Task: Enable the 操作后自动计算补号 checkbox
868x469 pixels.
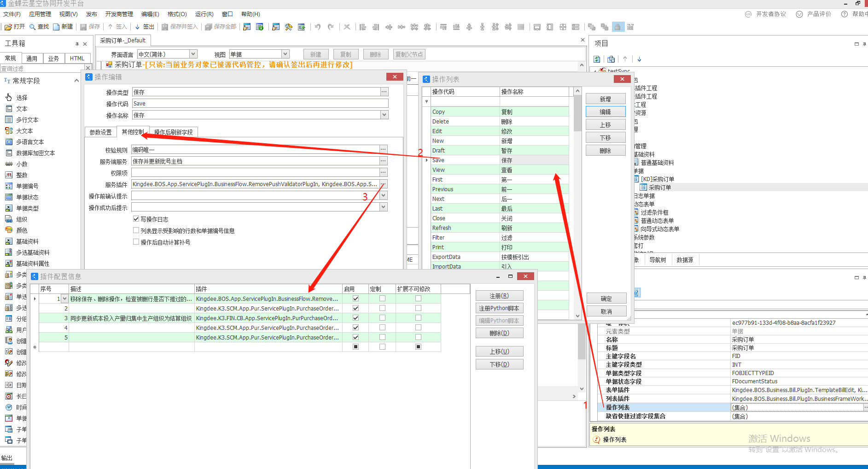Action: coord(136,242)
